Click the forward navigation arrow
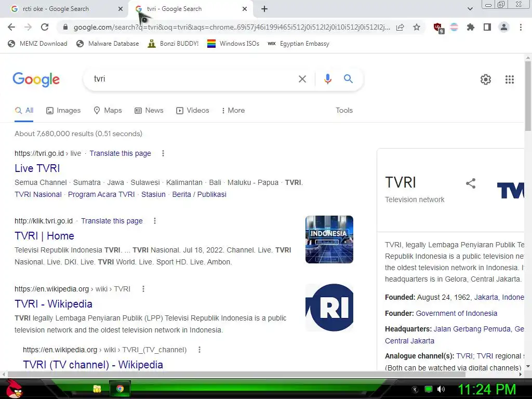 coord(28,27)
